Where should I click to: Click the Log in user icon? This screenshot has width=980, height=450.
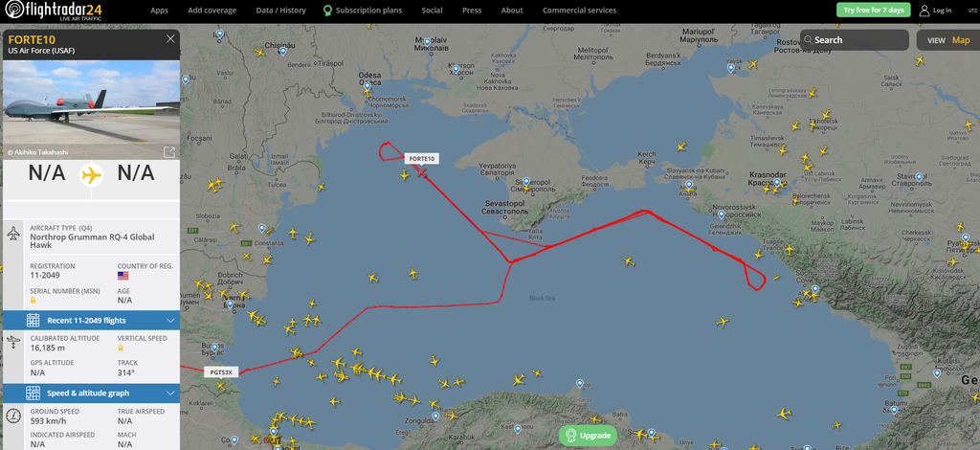(x=924, y=11)
